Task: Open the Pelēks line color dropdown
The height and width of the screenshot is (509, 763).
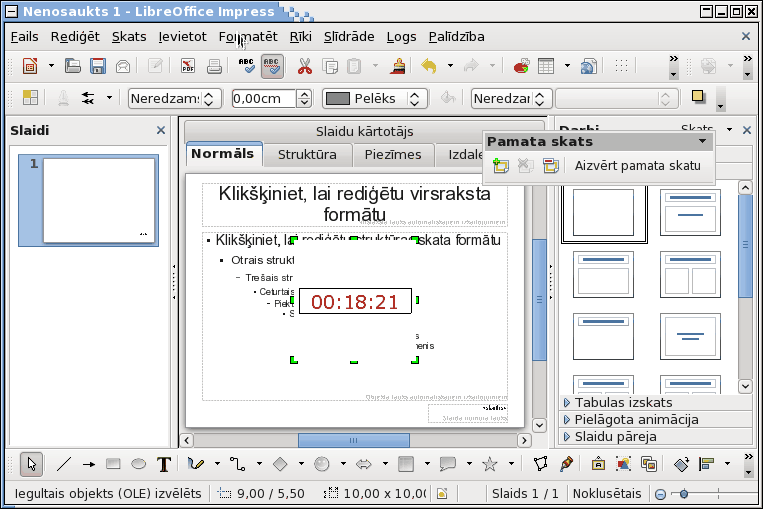Action: click(x=375, y=99)
